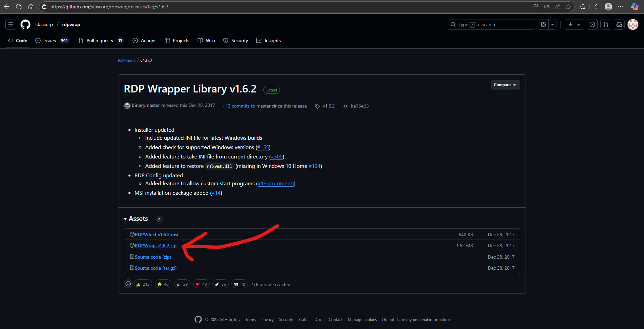Open the Compare dropdown button

pyautogui.click(x=505, y=85)
